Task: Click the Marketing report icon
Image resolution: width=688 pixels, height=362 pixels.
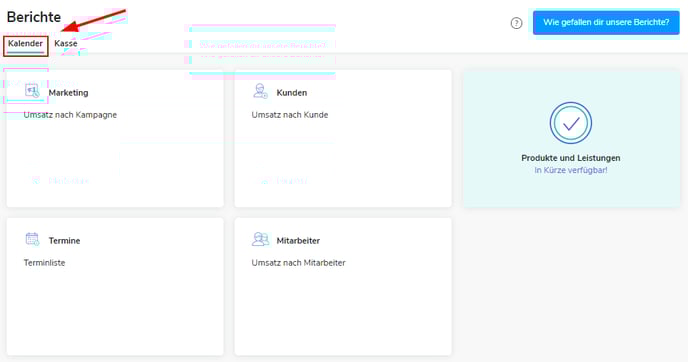Action: click(x=32, y=91)
